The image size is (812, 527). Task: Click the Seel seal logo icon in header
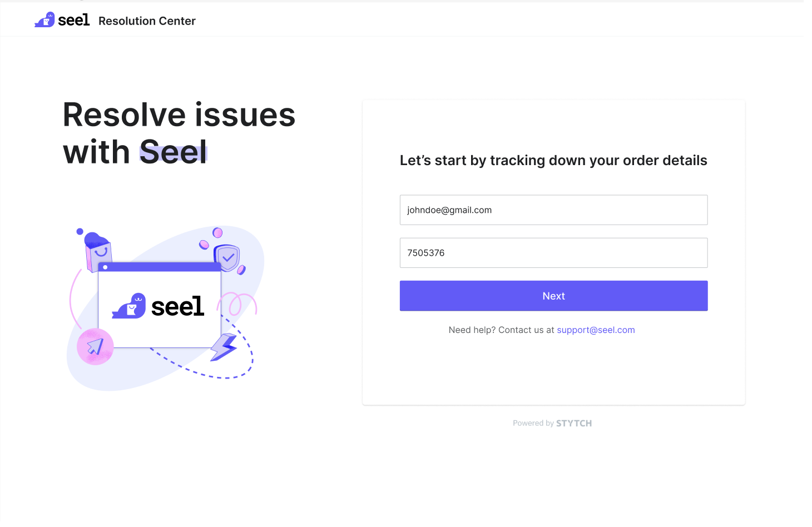pyautogui.click(x=44, y=20)
